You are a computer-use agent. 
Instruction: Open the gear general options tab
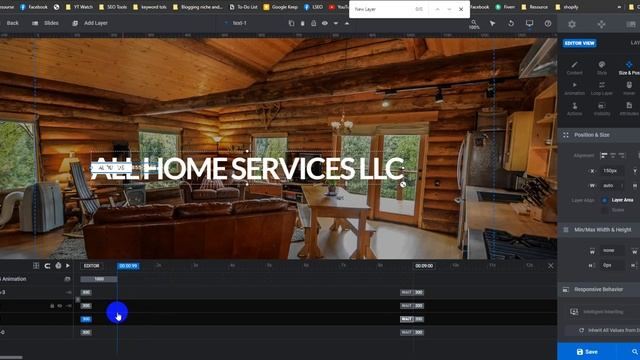[572, 24]
